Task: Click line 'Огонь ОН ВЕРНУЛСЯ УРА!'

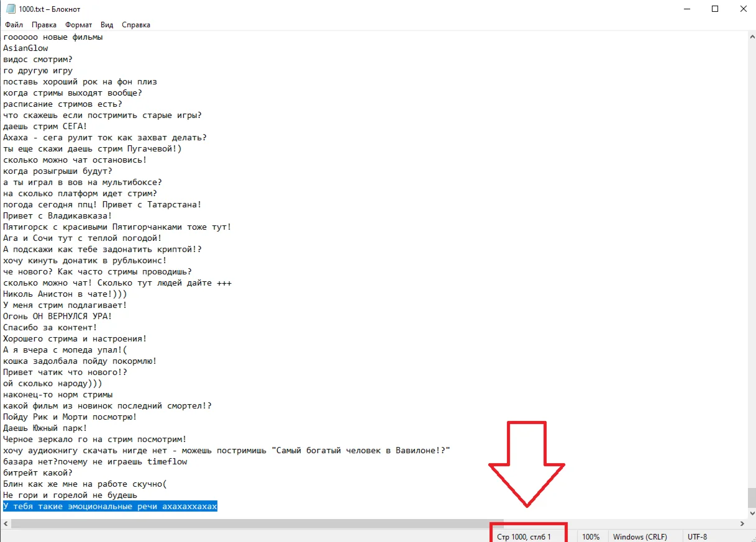Action: 58,316
